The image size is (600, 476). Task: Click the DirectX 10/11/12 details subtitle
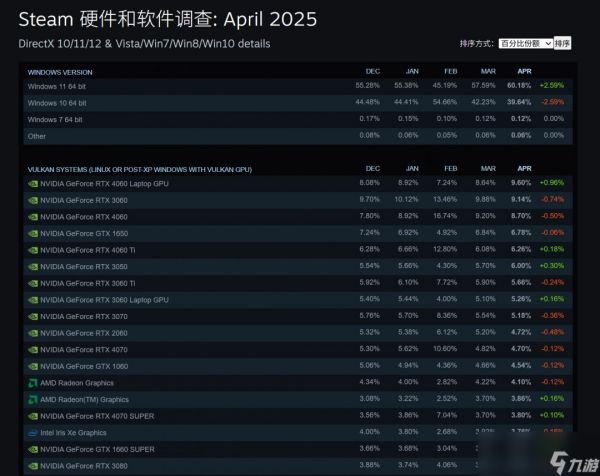pos(144,44)
